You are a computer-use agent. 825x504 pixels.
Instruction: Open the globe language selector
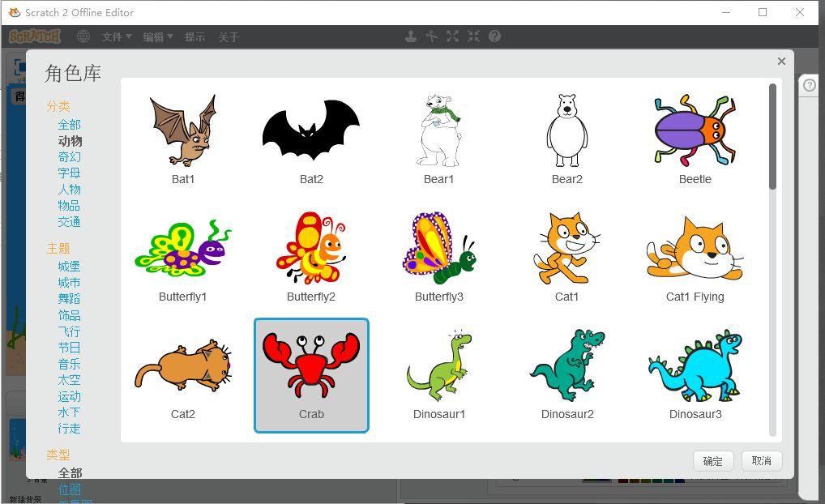tap(83, 36)
